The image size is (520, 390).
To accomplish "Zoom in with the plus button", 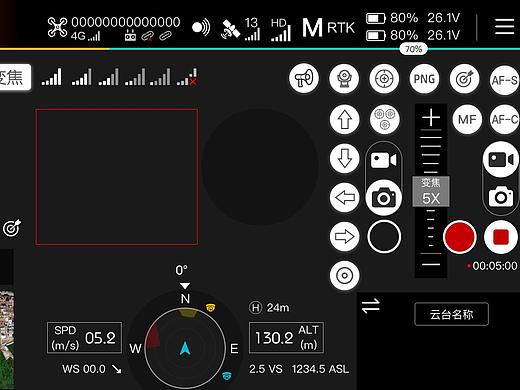I will point(431,118).
